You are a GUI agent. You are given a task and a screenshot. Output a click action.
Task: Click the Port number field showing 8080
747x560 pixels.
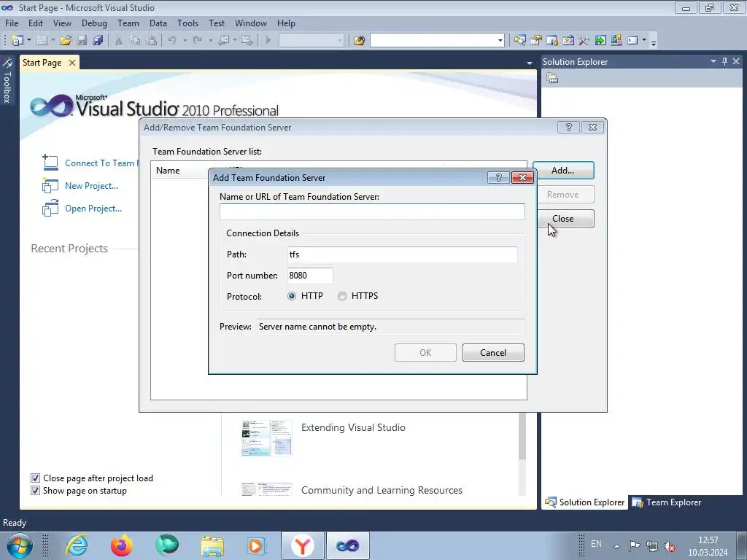coord(310,275)
